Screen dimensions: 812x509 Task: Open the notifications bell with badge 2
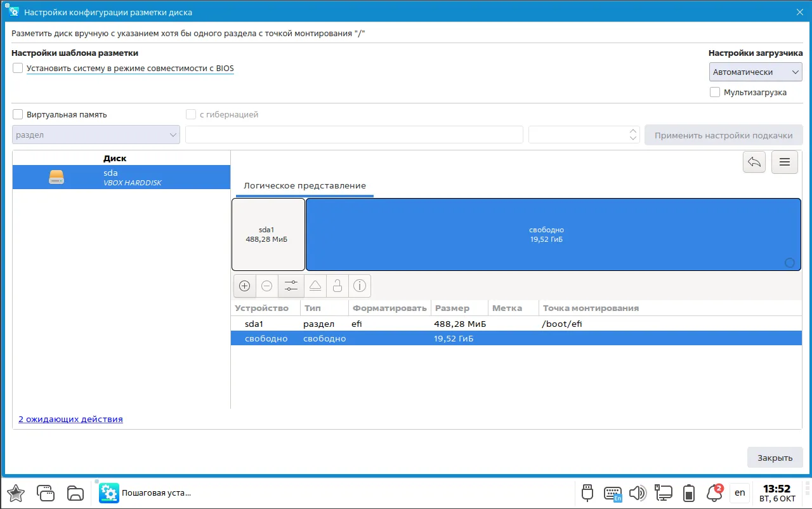tap(714, 492)
